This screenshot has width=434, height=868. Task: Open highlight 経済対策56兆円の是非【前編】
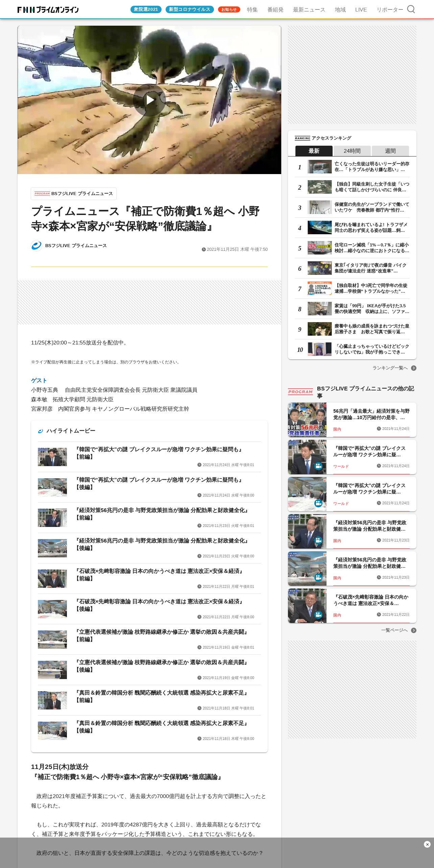tap(149, 518)
